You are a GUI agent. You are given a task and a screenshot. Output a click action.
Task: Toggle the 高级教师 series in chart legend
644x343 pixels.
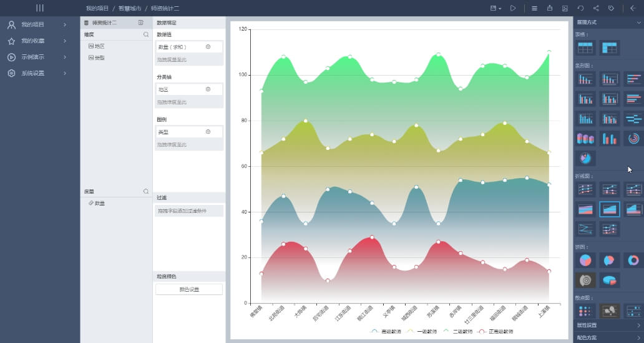[x=386, y=331]
